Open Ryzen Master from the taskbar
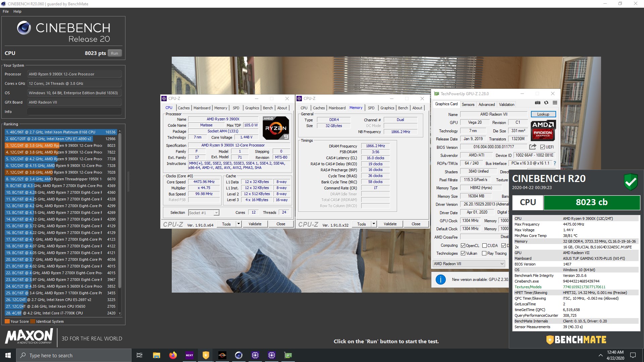Screen dimensions: 644x362 222,355
